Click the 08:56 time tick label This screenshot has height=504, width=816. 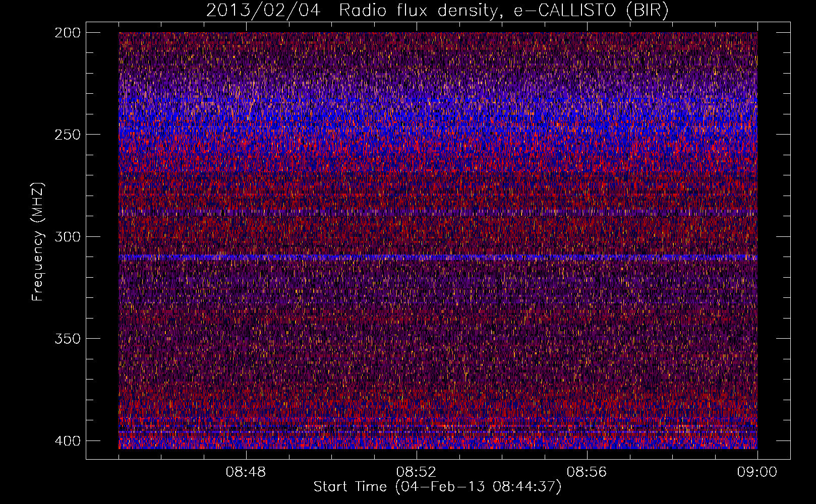pyautogui.click(x=587, y=472)
